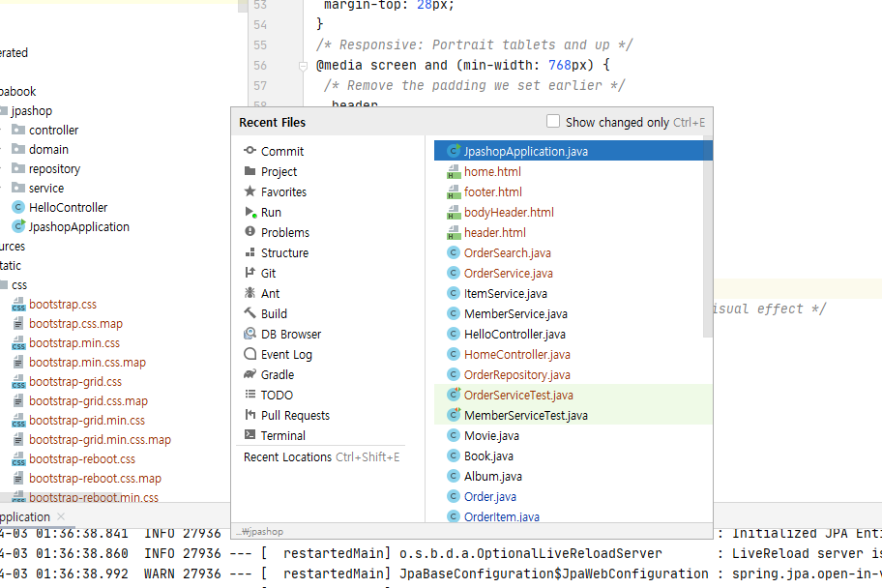Select the jpashop package in project tree
The width and height of the screenshot is (882, 588).
pos(26,111)
